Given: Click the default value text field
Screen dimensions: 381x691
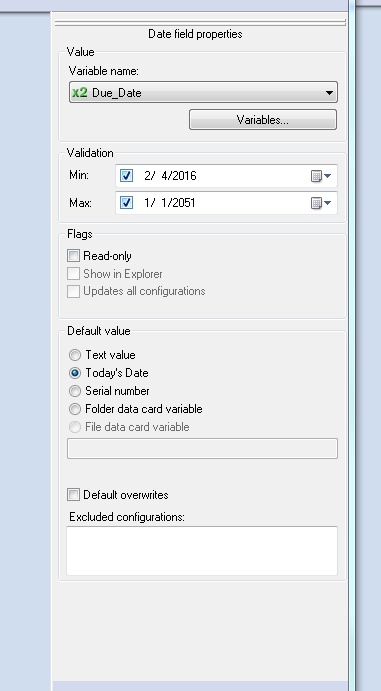Looking at the screenshot, I should [202, 449].
